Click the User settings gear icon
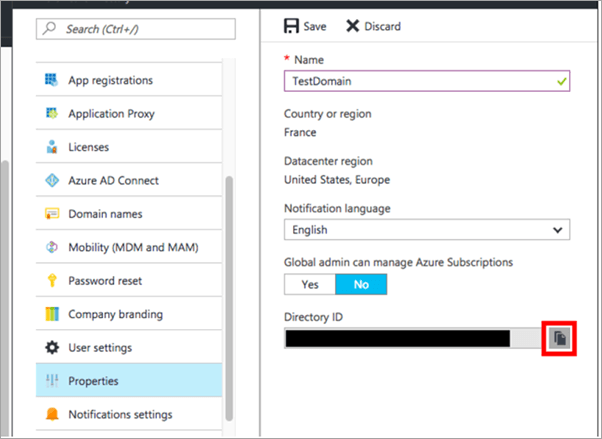The height and width of the screenshot is (439, 602). pos(51,348)
